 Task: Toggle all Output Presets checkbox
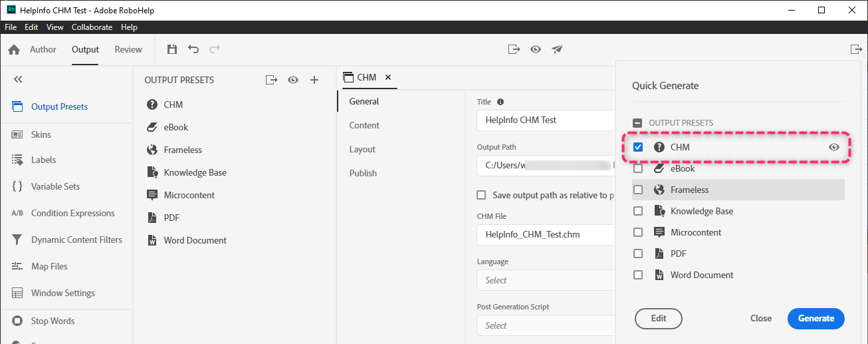637,123
